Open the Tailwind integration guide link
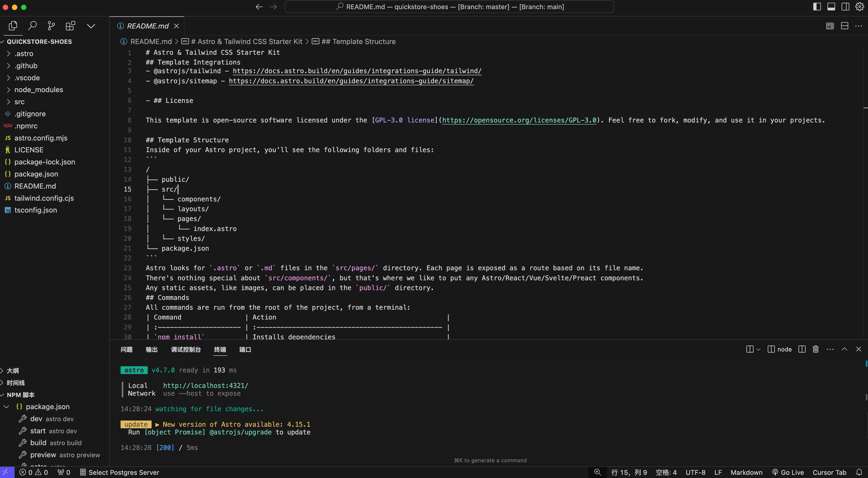Screen dimensions: 868x478 (357, 71)
